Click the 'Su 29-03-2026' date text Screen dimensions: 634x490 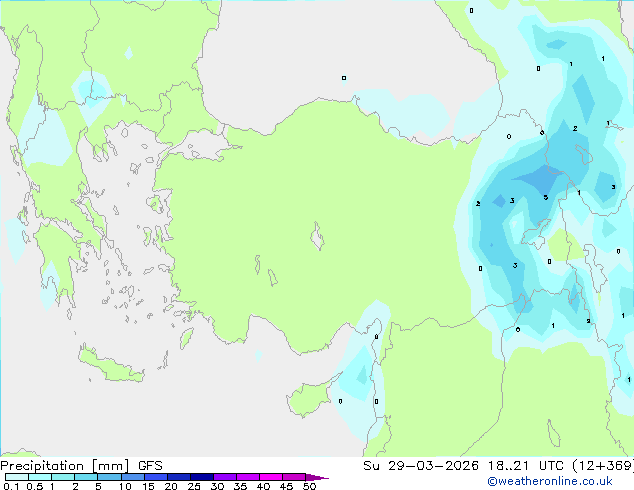click(x=421, y=466)
